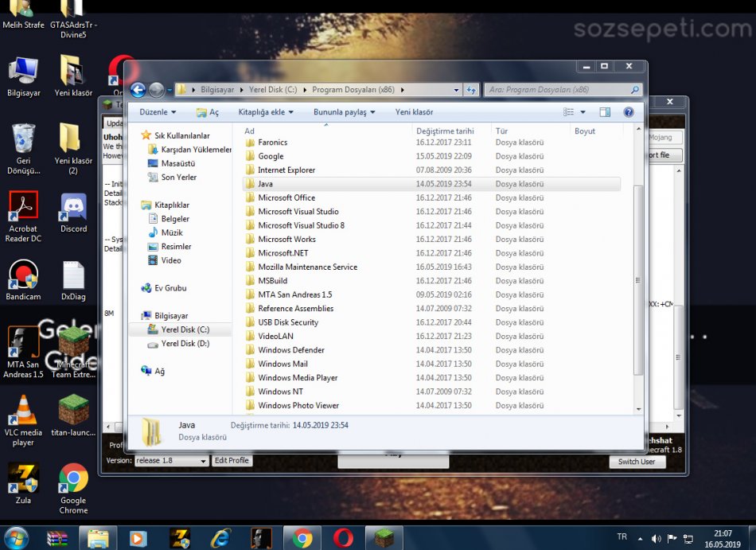The image size is (756, 550).
Task: Open titan-launcher desktop icon
Action: (73, 415)
